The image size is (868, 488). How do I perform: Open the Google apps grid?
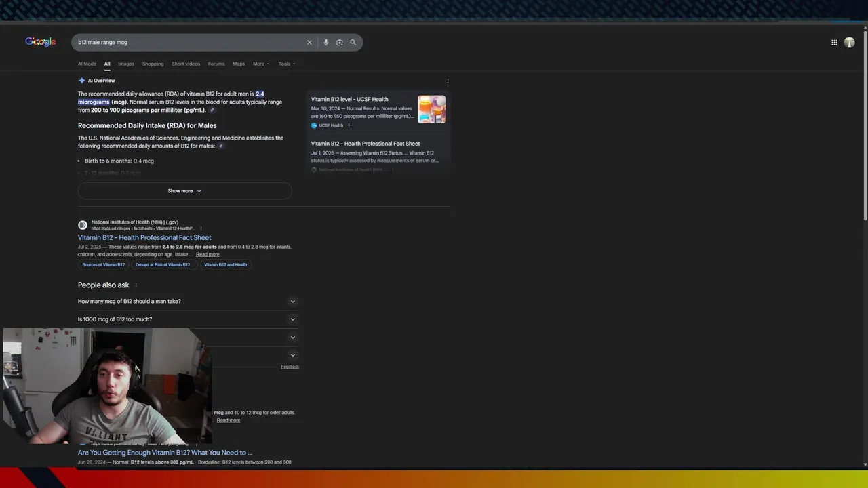tap(834, 42)
